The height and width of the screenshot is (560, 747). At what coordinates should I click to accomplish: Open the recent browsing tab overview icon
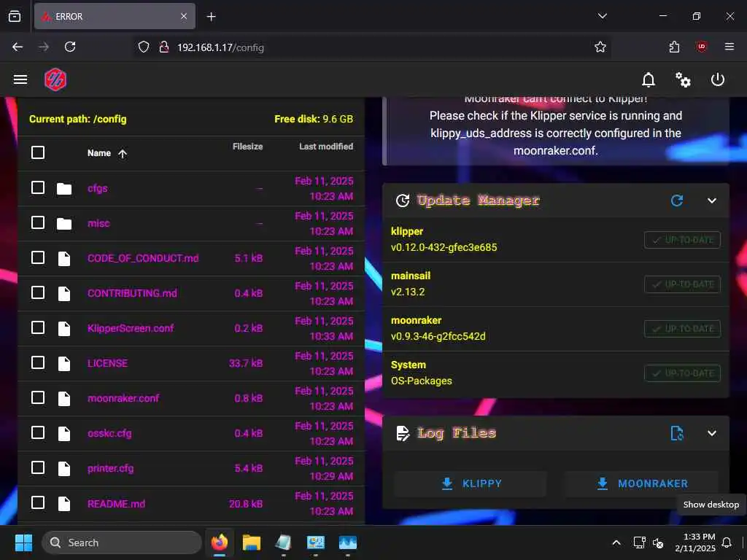tap(15, 17)
